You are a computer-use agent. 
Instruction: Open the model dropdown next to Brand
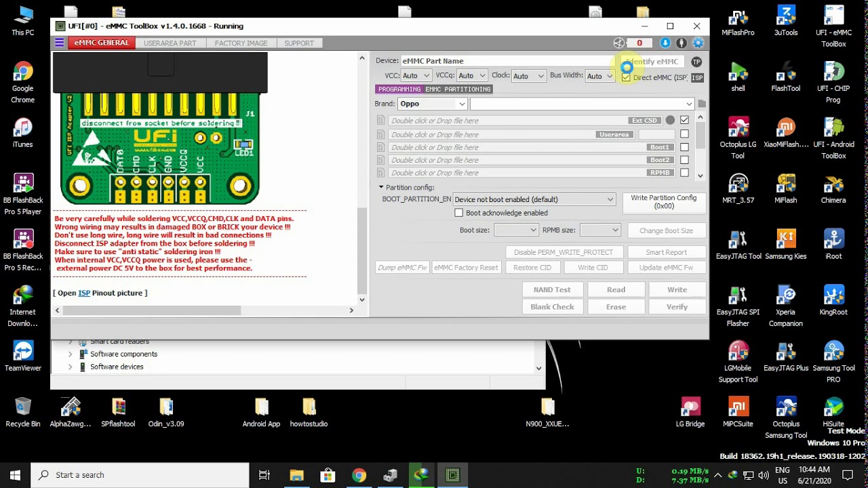[x=582, y=104]
